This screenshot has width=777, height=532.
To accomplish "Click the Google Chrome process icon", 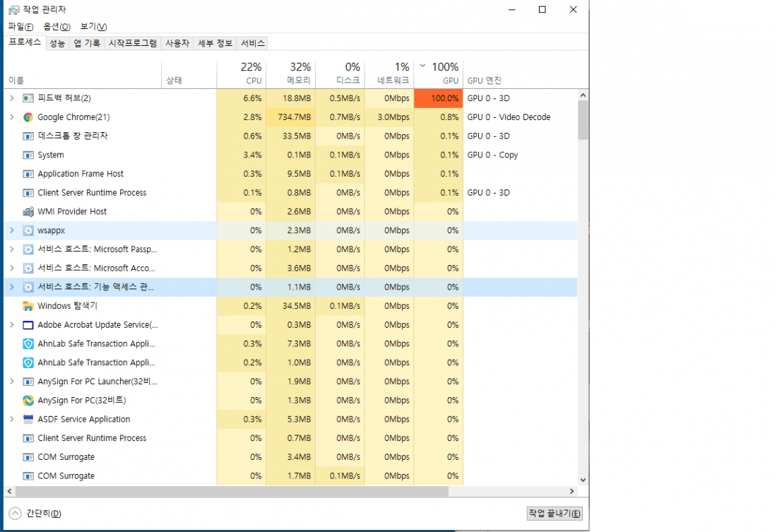I will point(28,117).
